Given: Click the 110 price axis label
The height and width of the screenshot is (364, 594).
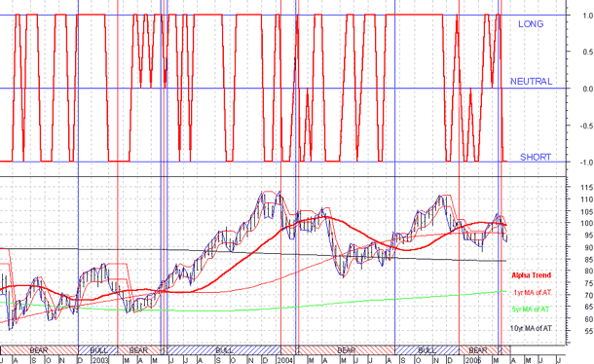Looking at the screenshot, I should [588, 200].
